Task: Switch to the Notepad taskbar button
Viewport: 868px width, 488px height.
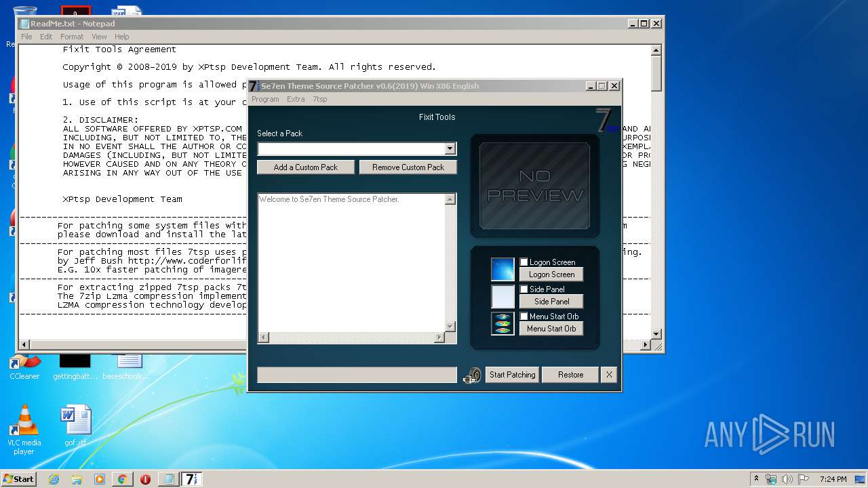Action: tap(168, 479)
